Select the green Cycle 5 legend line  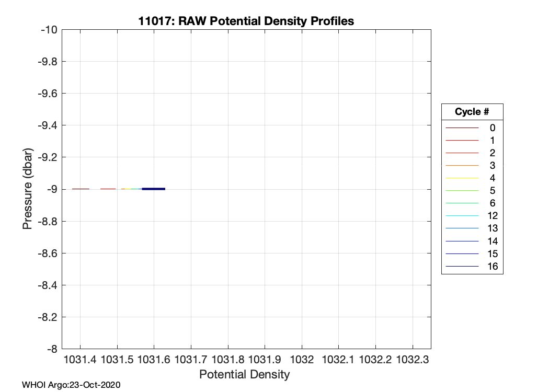point(461,190)
